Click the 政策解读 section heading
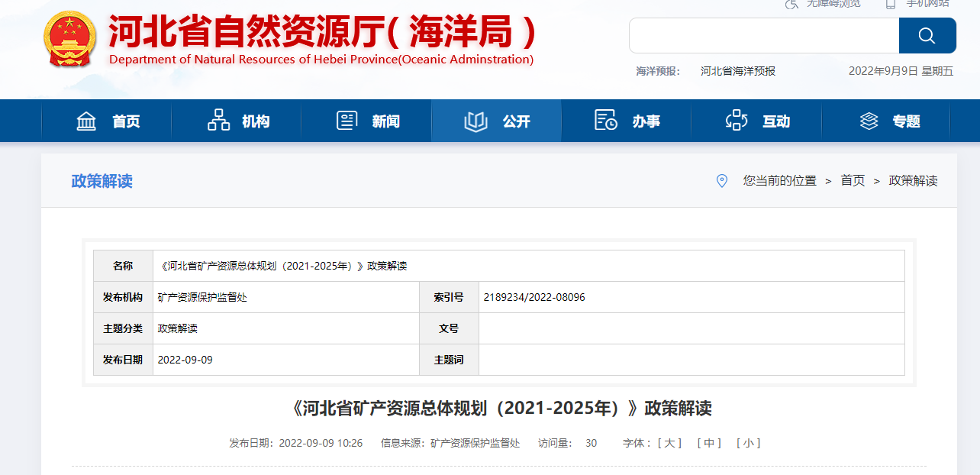Viewport: 980px width, 475px height. click(102, 181)
